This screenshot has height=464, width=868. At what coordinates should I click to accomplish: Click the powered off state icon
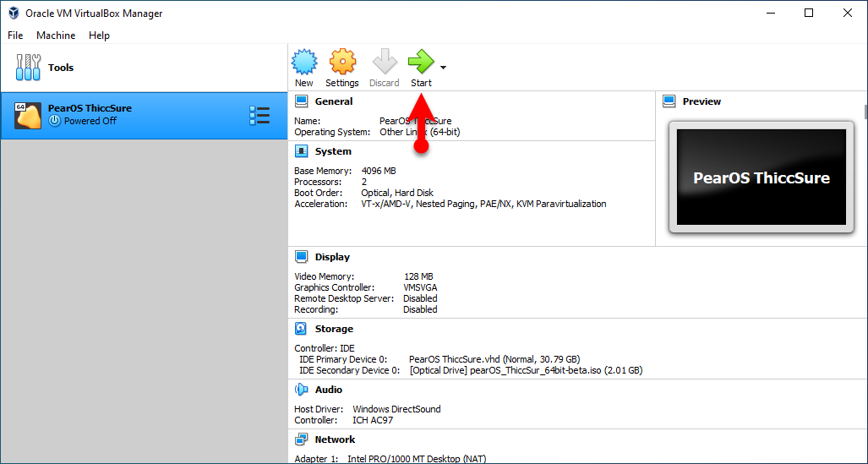click(x=54, y=121)
